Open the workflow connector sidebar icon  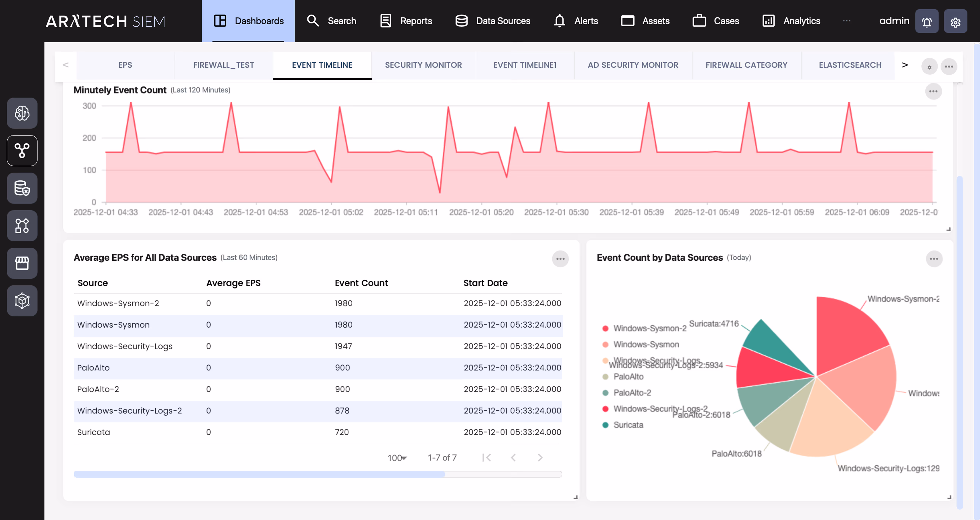click(22, 226)
